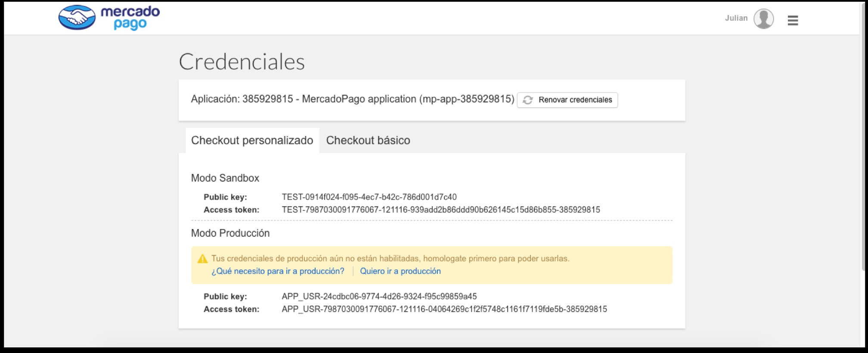Click the Mercado Pago handshake logo

tap(77, 18)
